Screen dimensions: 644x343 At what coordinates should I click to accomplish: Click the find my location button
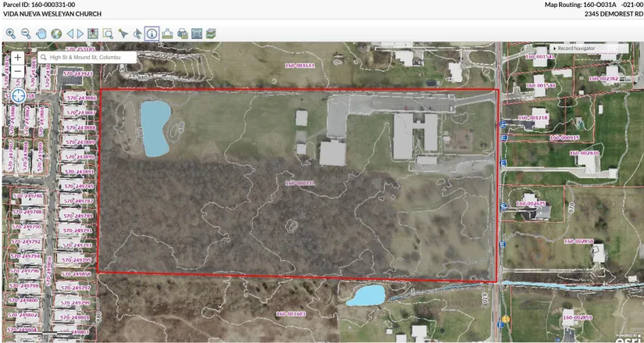click(18, 96)
